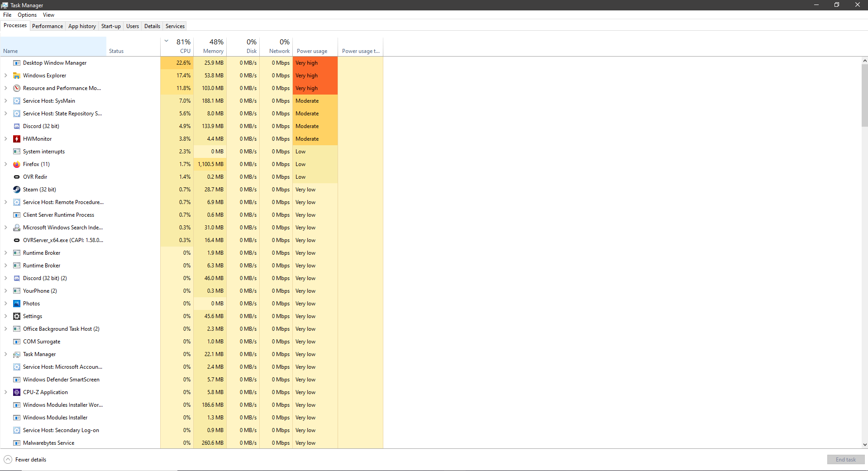Click the Microsoft Windows Search Indexer icon
This screenshot has width=868, height=471.
click(17, 228)
